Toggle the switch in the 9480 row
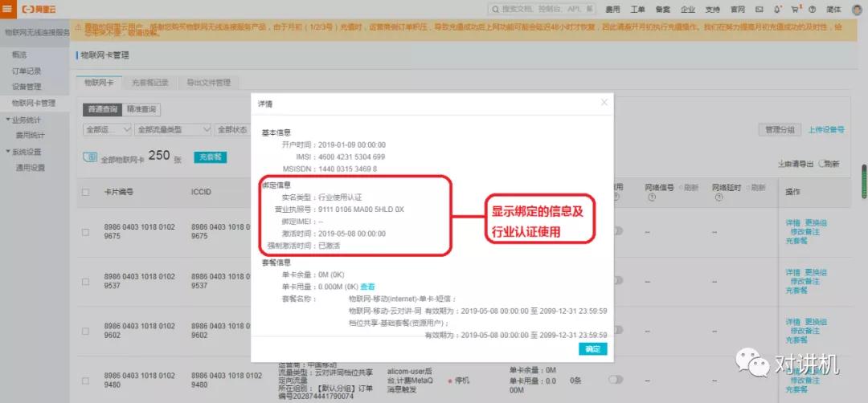868x403 pixels. click(616, 379)
